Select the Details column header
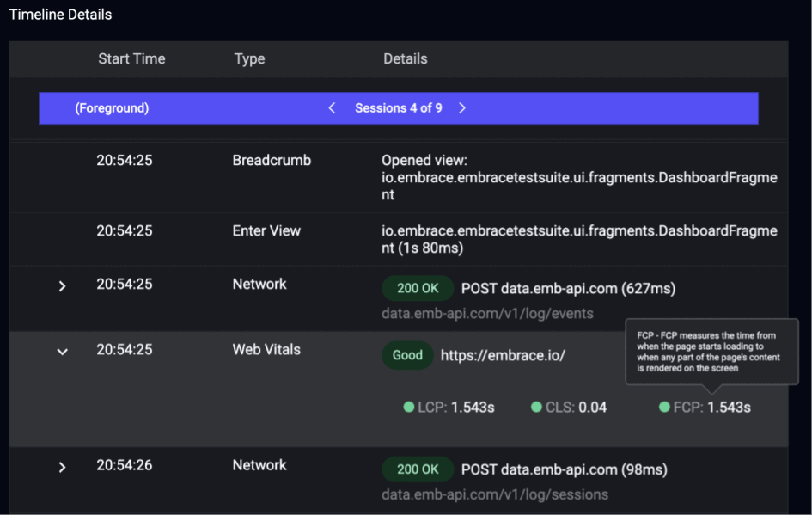The image size is (812, 515). point(406,59)
